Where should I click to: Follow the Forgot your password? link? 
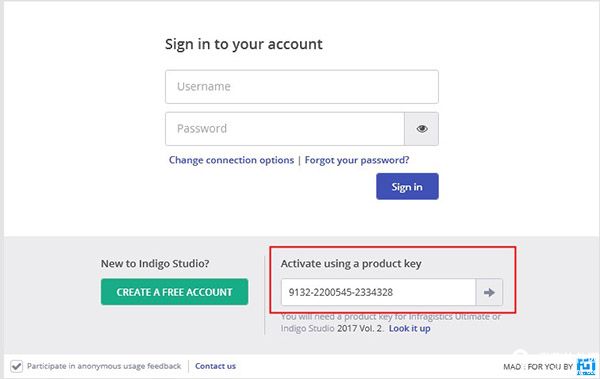tap(357, 160)
